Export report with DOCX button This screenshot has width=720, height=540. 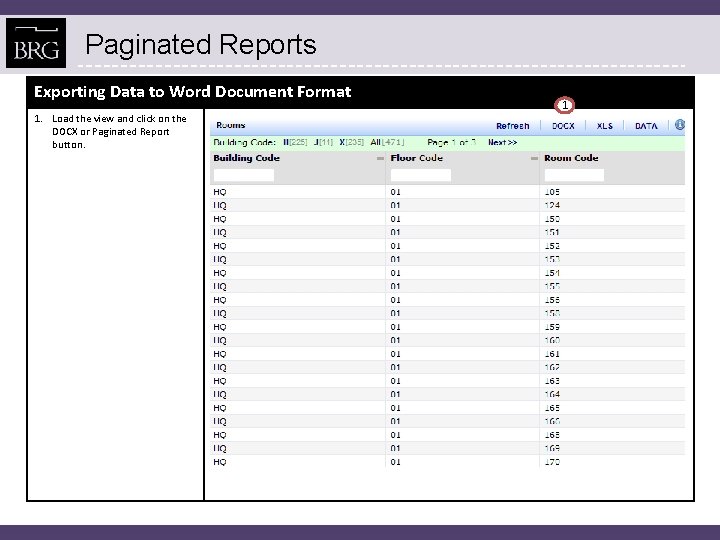[563, 126]
